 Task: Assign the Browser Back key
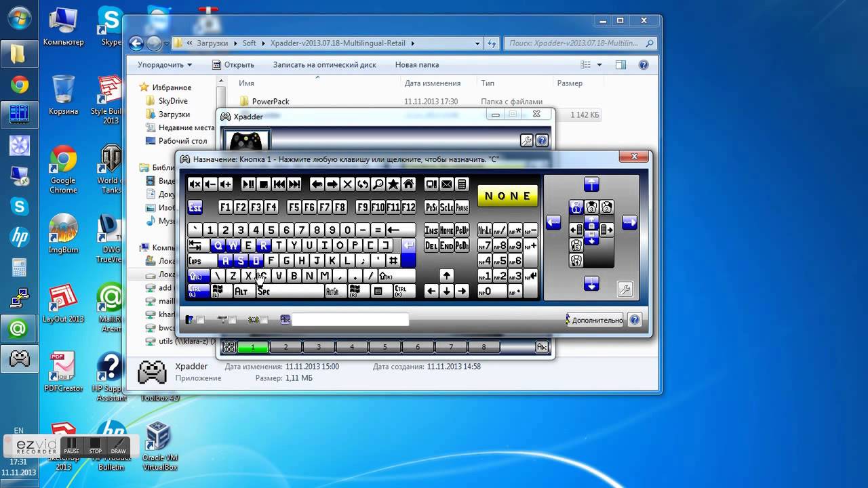coord(317,184)
